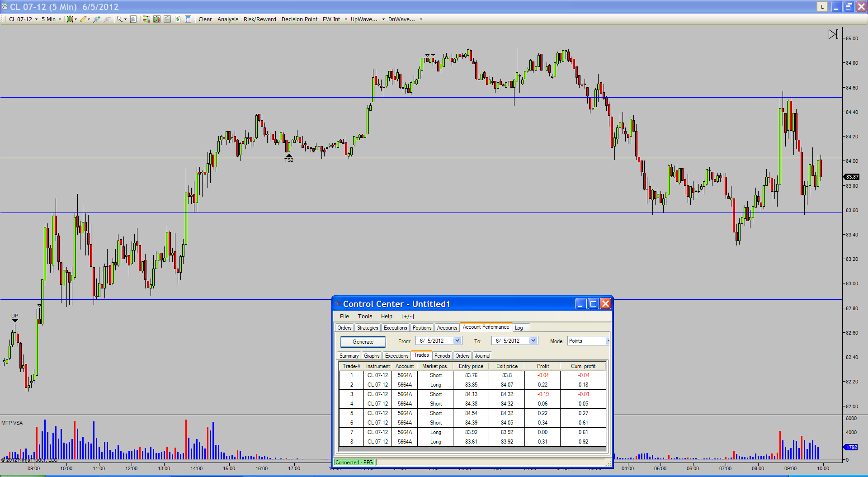Expand the drawing tools dropdown arrow
Screen dimensions: 868x477
(x=89, y=19)
